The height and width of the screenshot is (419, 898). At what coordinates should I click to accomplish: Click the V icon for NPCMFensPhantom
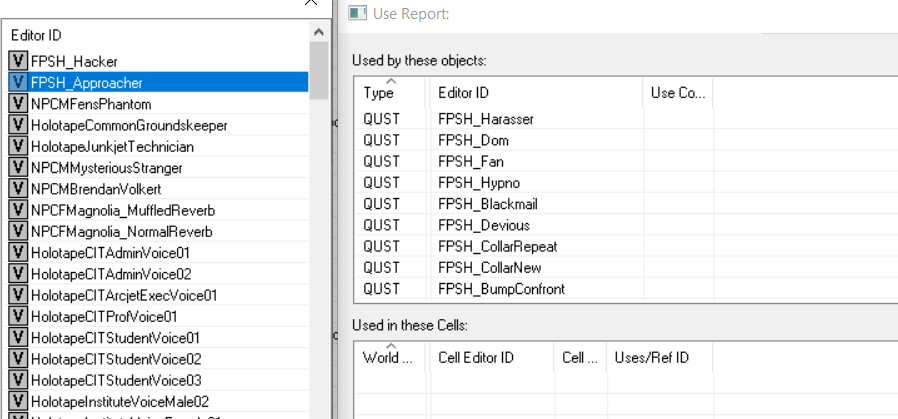pyautogui.click(x=18, y=104)
